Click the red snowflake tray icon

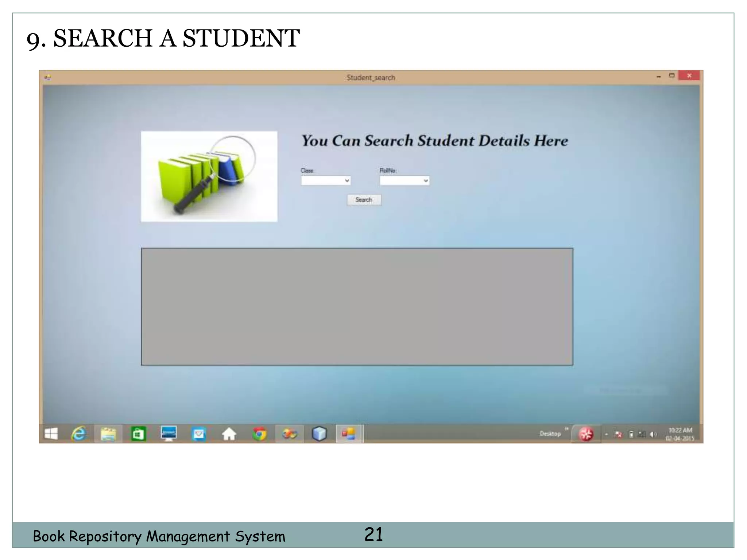[586, 434]
